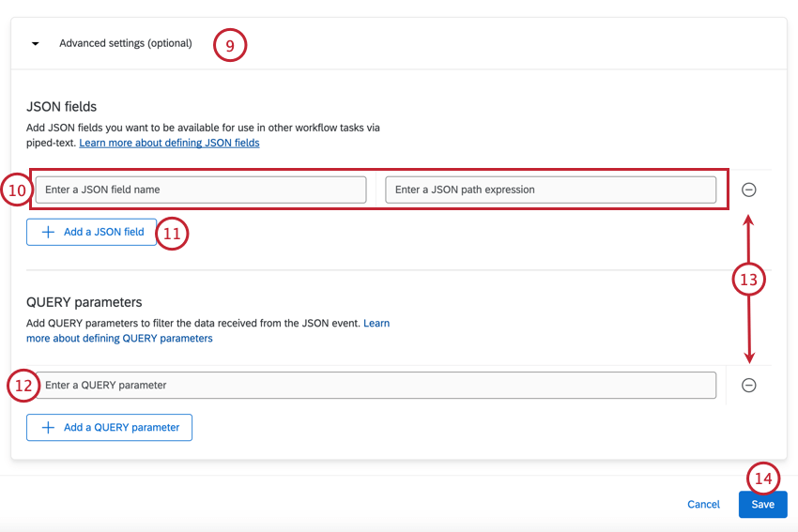This screenshot has height=532, width=798.
Task: Focus the JSON field name input
Action: point(201,190)
